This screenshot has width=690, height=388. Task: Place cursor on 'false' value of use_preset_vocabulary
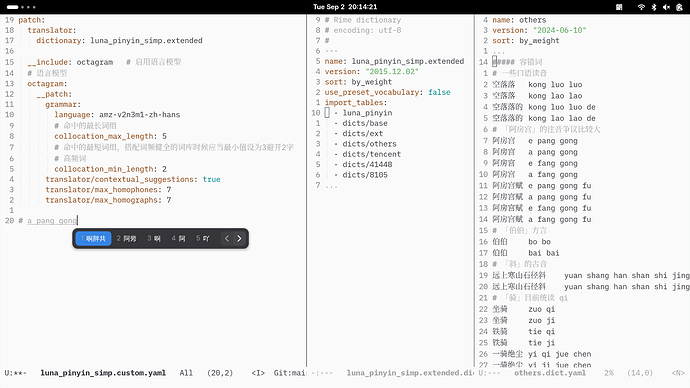coord(439,92)
